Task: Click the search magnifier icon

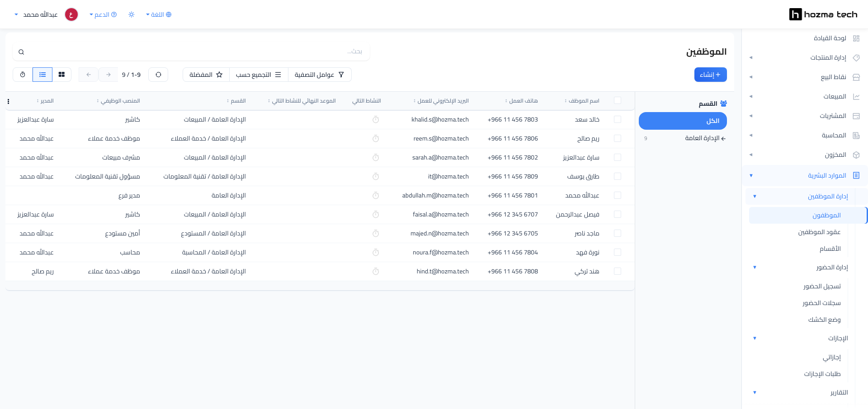Action: point(21,52)
